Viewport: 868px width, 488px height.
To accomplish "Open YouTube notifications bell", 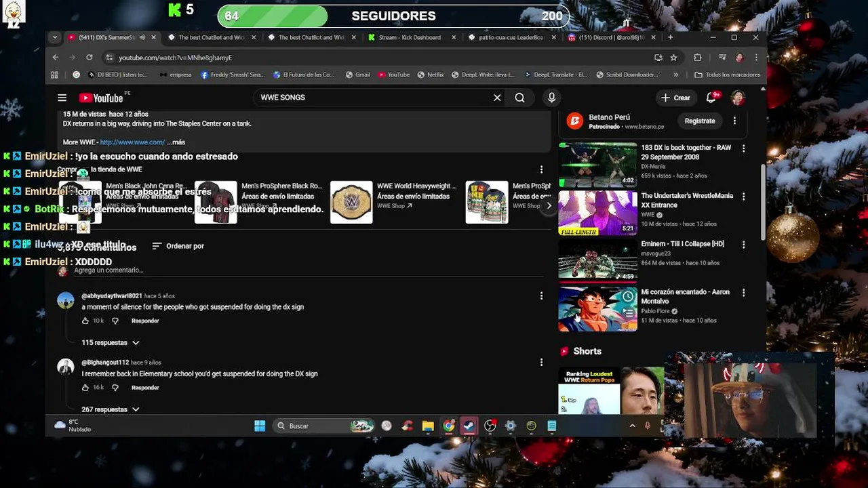I will (711, 98).
